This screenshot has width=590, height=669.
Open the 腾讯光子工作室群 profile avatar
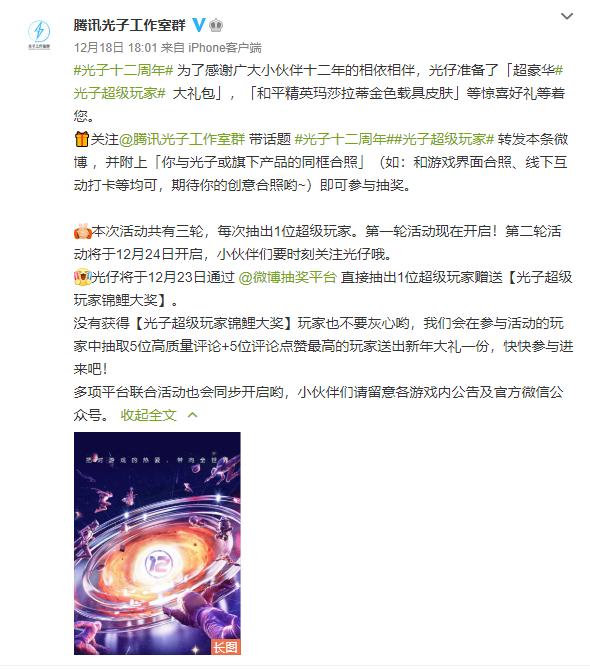39,34
